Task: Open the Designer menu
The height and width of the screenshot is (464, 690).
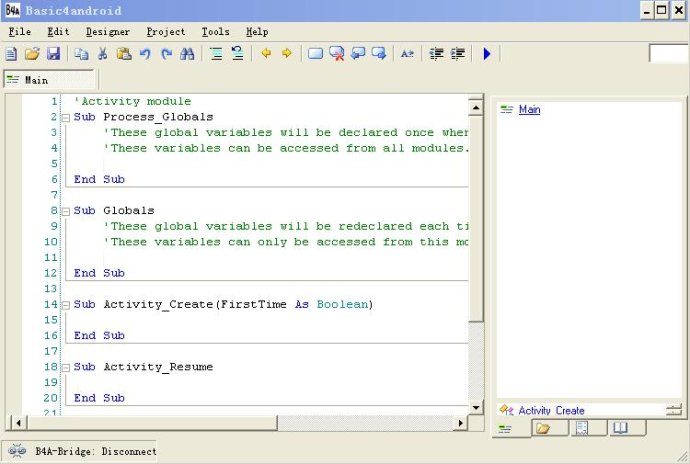Action: [107, 32]
